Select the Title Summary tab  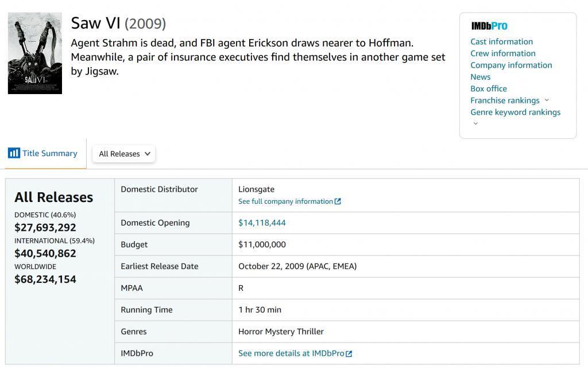click(x=49, y=153)
